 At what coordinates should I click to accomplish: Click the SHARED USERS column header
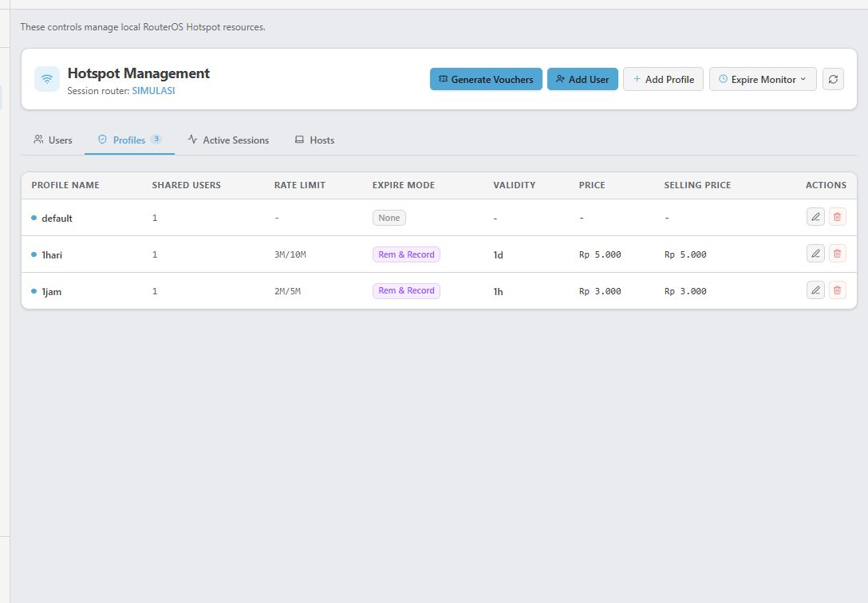(x=187, y=185)
